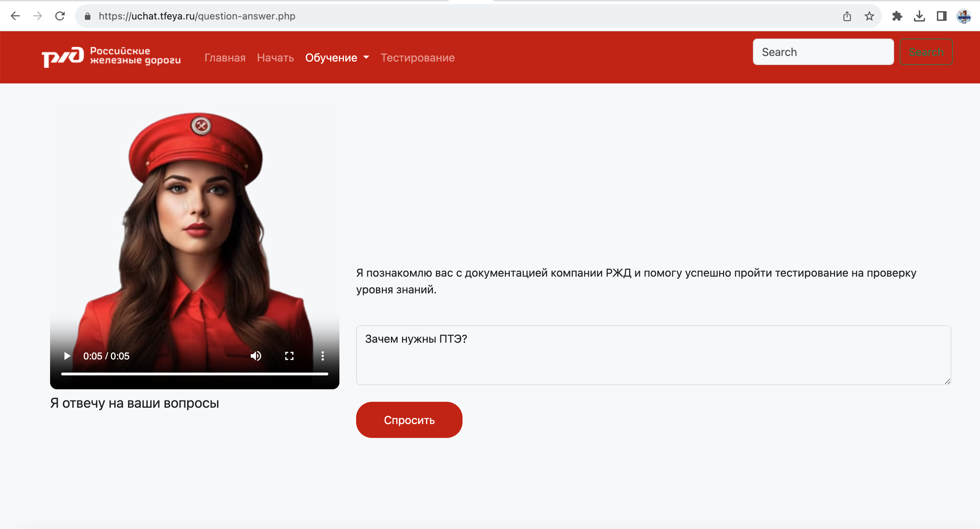Bookmark this page with star icon
The width and height of the screenshot is (980, 529).
(869, 16)
